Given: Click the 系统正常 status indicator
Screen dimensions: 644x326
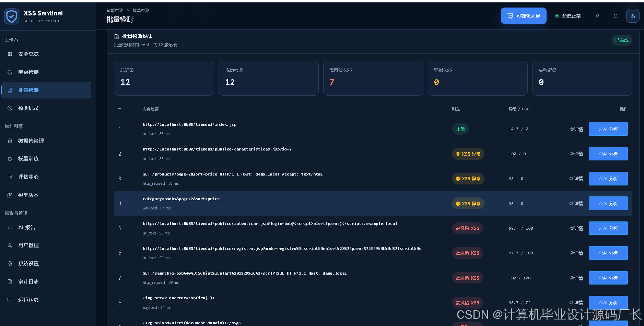Looking at the screenshot, I should [568, 16].
